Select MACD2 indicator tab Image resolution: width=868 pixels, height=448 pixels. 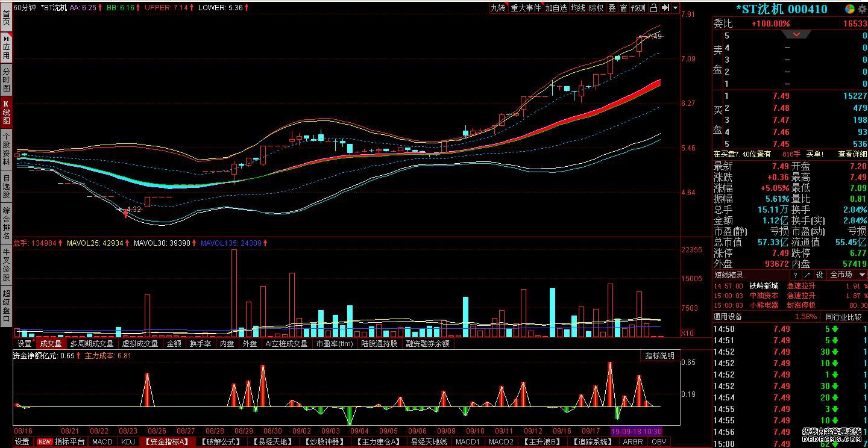coord(501,442)
